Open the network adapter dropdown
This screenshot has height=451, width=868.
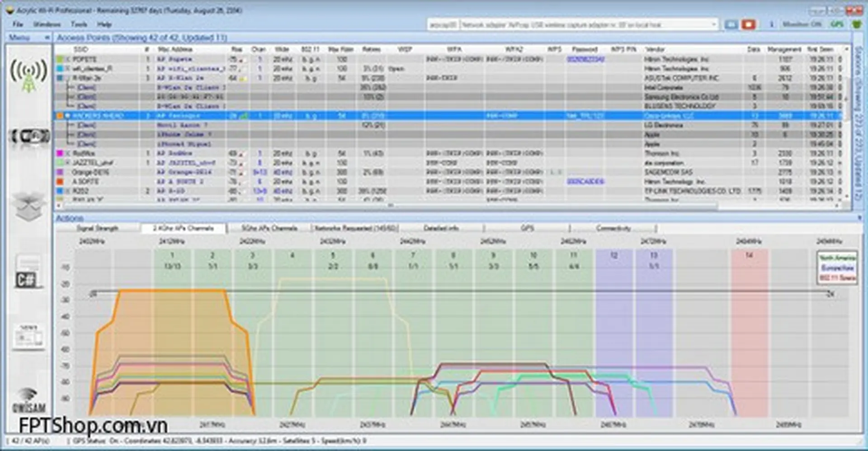(x=714, y=24)
